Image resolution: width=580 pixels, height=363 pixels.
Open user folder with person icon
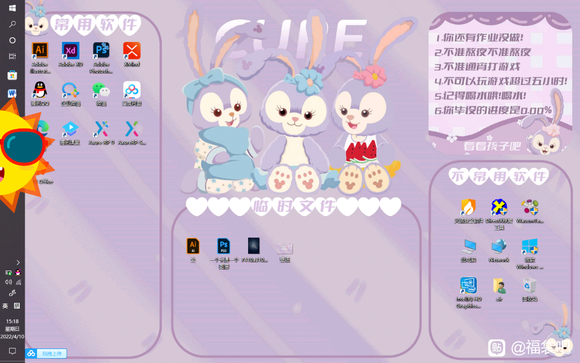(499, 286)
